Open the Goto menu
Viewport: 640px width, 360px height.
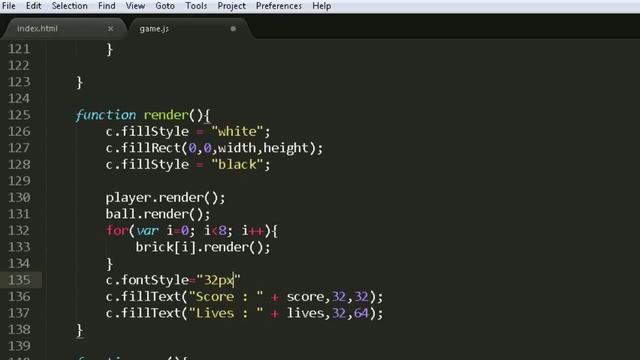pyautogui.click(x=165, y=6)
